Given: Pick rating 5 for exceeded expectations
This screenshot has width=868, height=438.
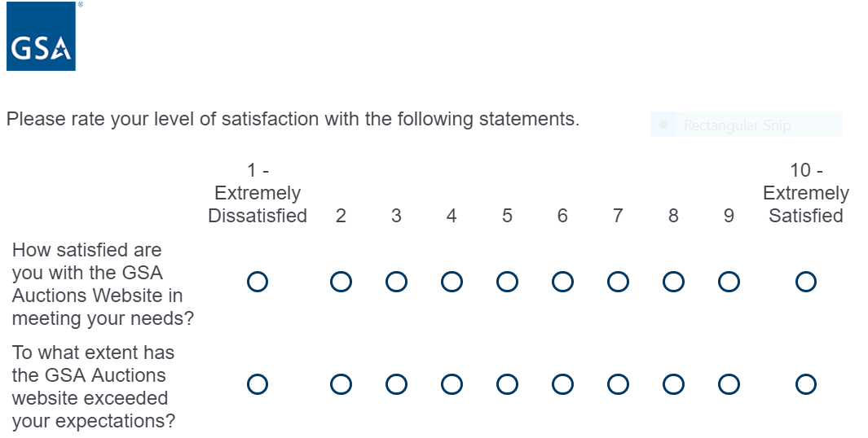Looking at the screenshot, I should point(507,384).
